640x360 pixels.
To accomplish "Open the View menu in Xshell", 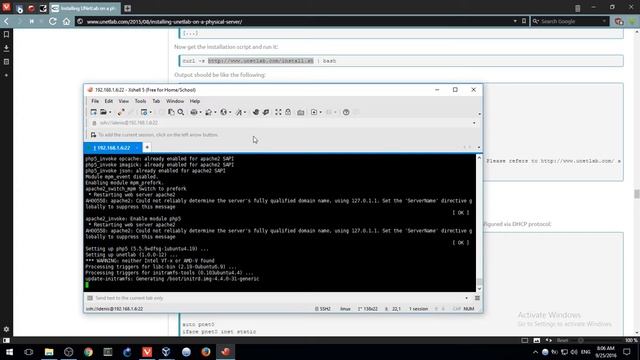I will pos(124,101).
